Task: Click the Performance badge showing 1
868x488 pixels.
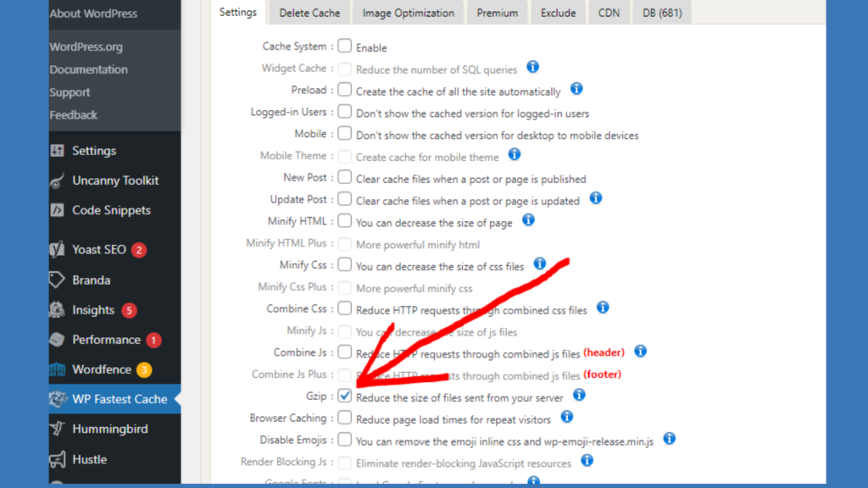Action: [x=153, y=341]
